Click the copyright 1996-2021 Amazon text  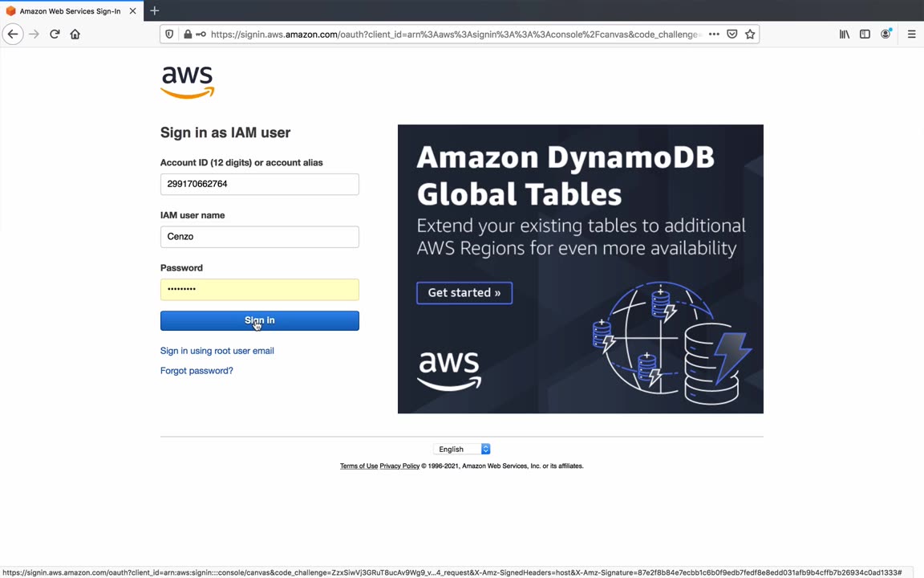point(502,466)
